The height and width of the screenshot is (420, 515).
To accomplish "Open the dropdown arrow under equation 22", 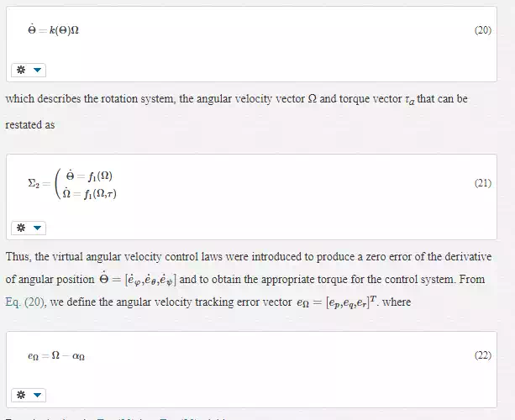I will (37, 395).
